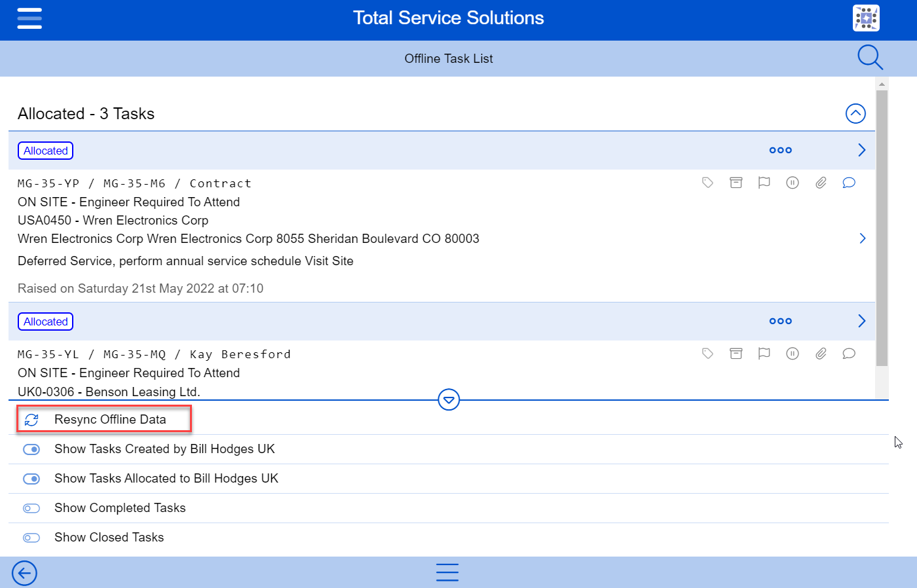The width and height of the screenshot is (917, 588).
Task: Open MG-35-YP task via header chevron
Action: pos(862,150)
